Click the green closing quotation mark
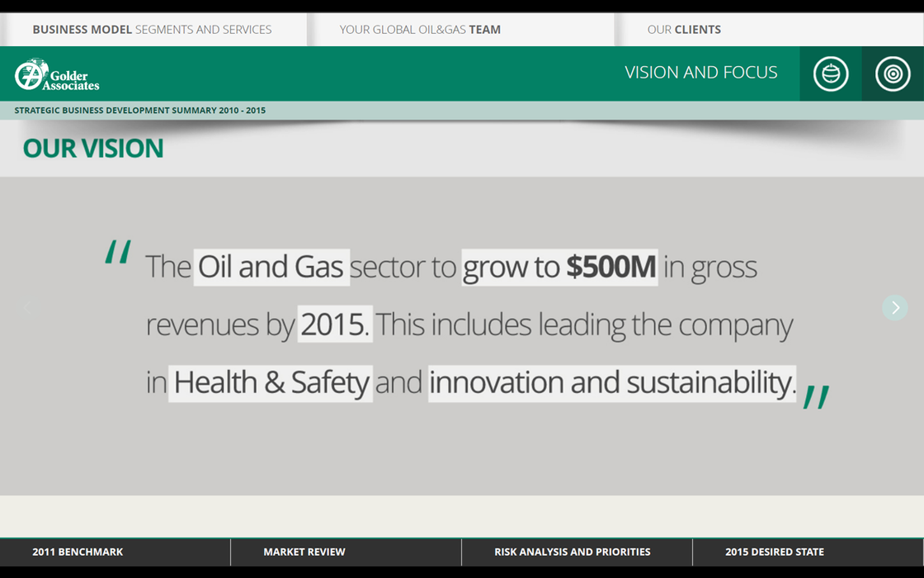The image size is (924, 578). [x=815, y=397]
